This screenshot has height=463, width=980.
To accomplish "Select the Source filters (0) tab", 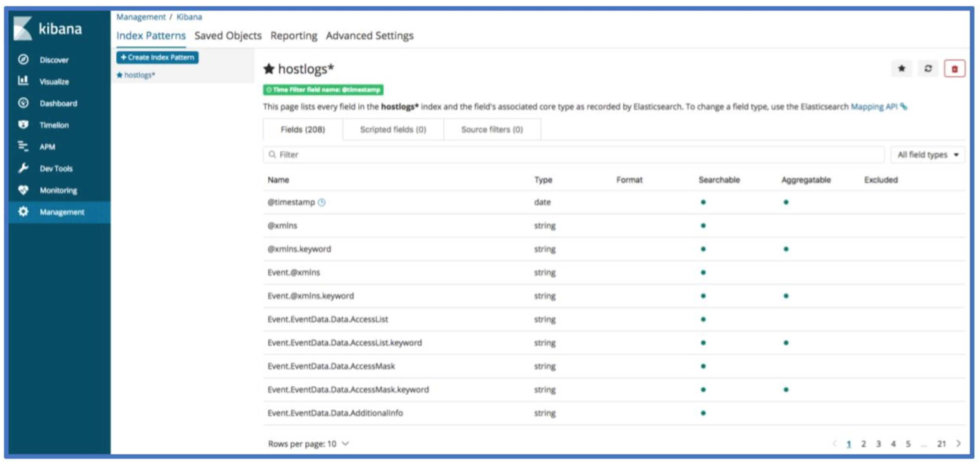I will (x=492, y=129).
